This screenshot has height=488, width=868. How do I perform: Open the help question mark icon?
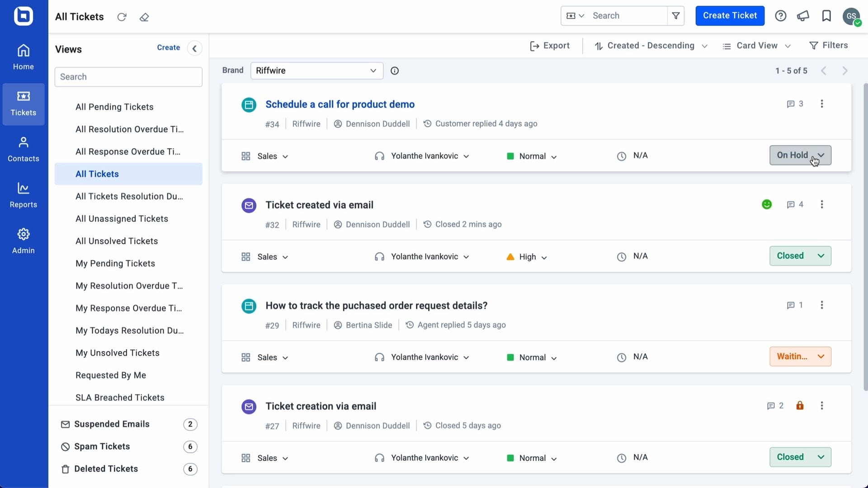tap(780, 16)
